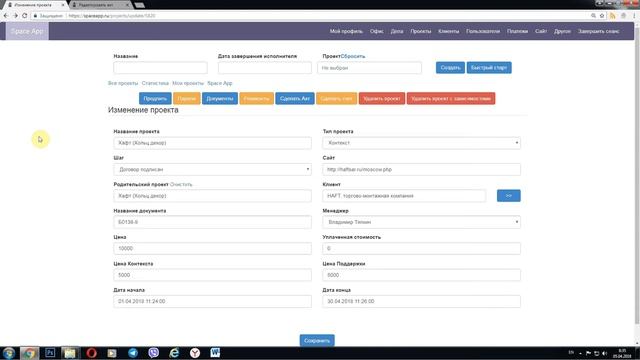Viewport: 640px width, 360px height.
Task: Open the Проекты menu item
Action: click(421, 31)
